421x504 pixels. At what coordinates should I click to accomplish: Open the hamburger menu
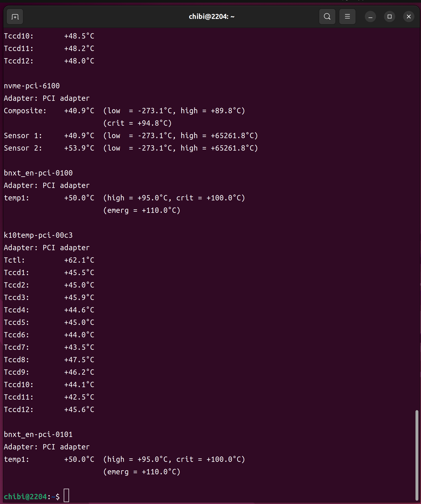coord(347,17)
